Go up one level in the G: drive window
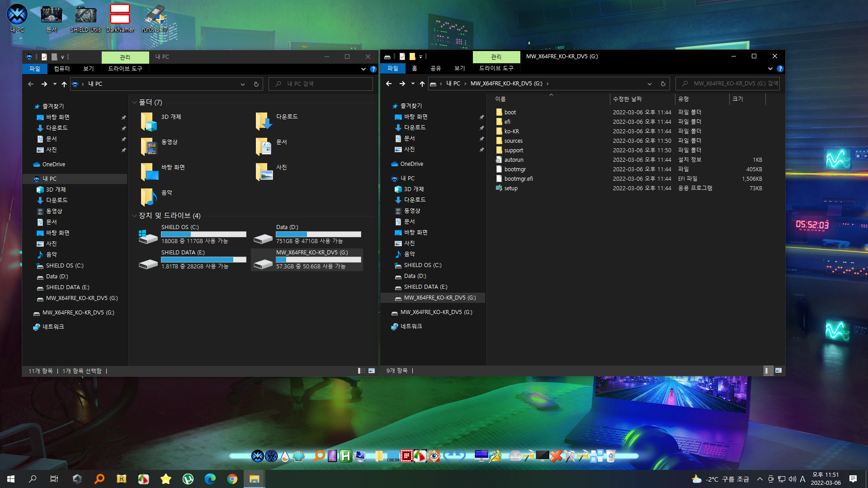Screen dimensions: 868x488 tap(422, 84)
